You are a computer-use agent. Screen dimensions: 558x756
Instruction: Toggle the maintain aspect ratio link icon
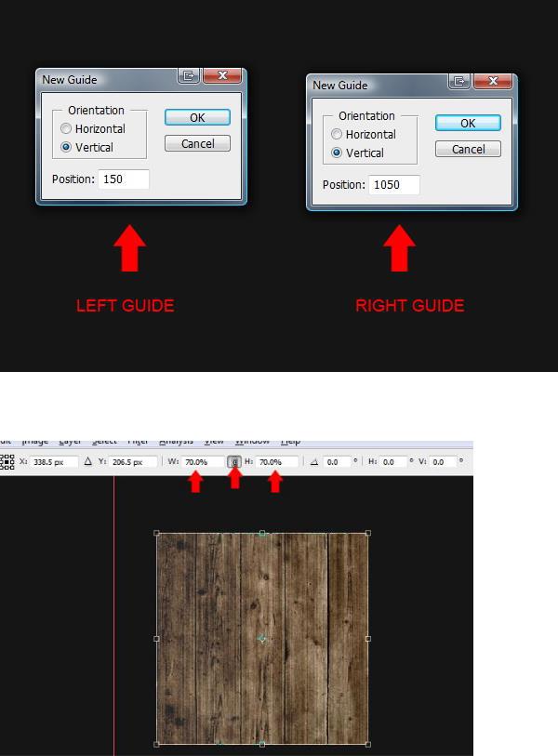[x=234, y=462]
